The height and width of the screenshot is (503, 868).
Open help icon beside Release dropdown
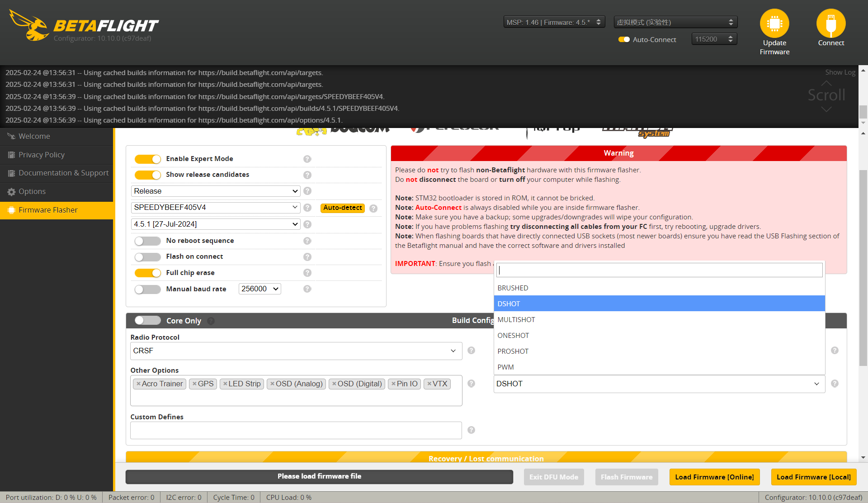[307, 191]
